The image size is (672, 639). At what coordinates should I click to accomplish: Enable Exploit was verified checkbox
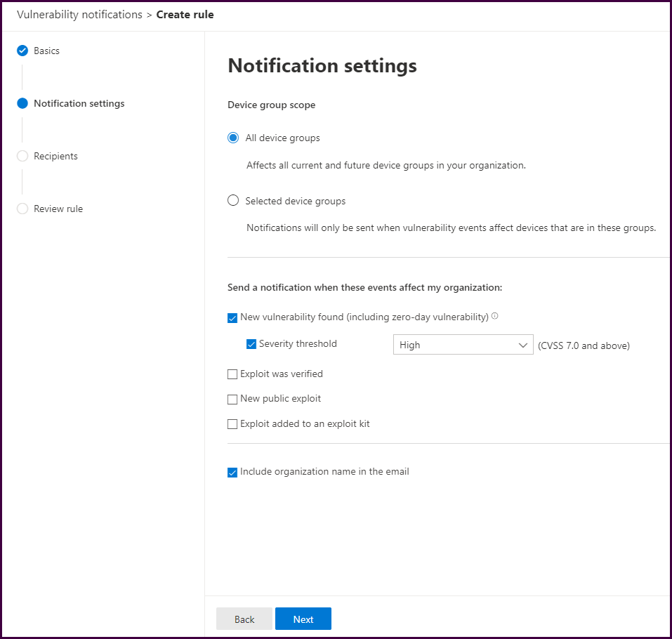[232, 374]
